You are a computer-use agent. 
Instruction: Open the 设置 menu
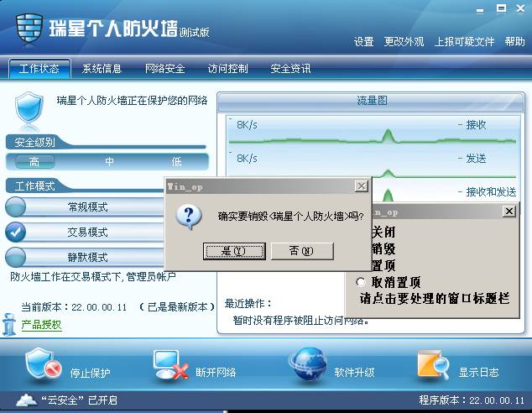(x=363, y=42)
